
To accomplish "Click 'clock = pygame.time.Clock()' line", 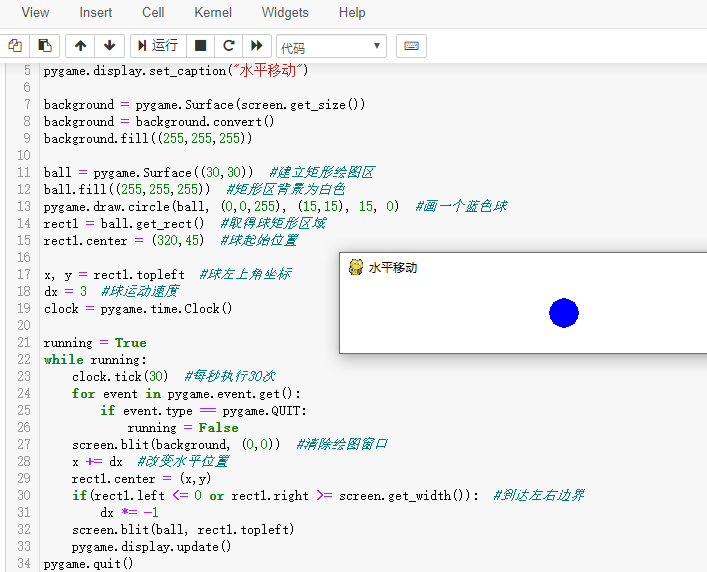I will (138, 309).
